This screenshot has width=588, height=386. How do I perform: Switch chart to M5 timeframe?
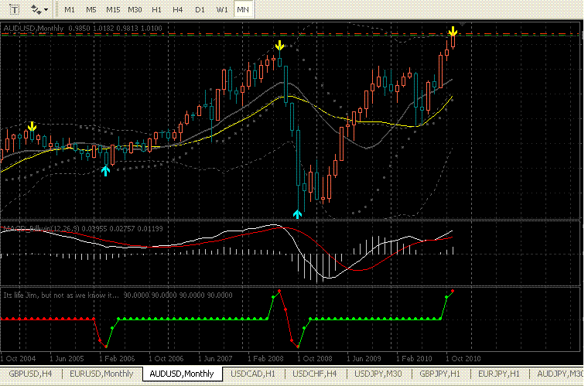(x=91, y=10)
